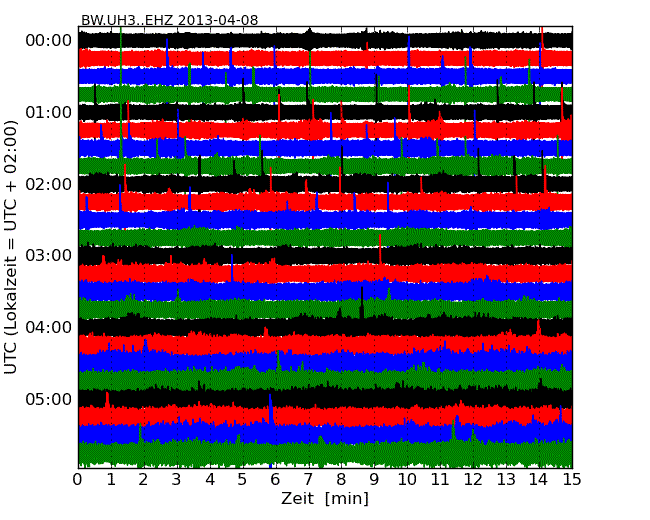
Task: Click the 03:00 time label
Action: (x=49, y=255)
